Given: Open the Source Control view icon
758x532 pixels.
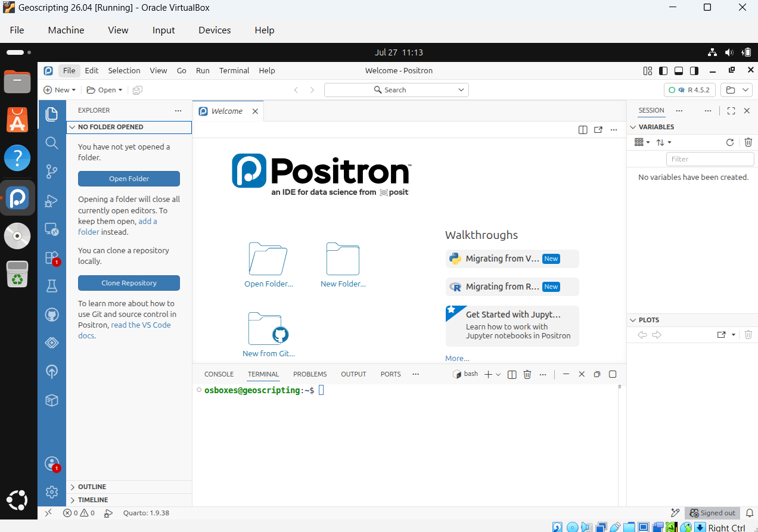Looking at the screenshot, I should 52,172.
